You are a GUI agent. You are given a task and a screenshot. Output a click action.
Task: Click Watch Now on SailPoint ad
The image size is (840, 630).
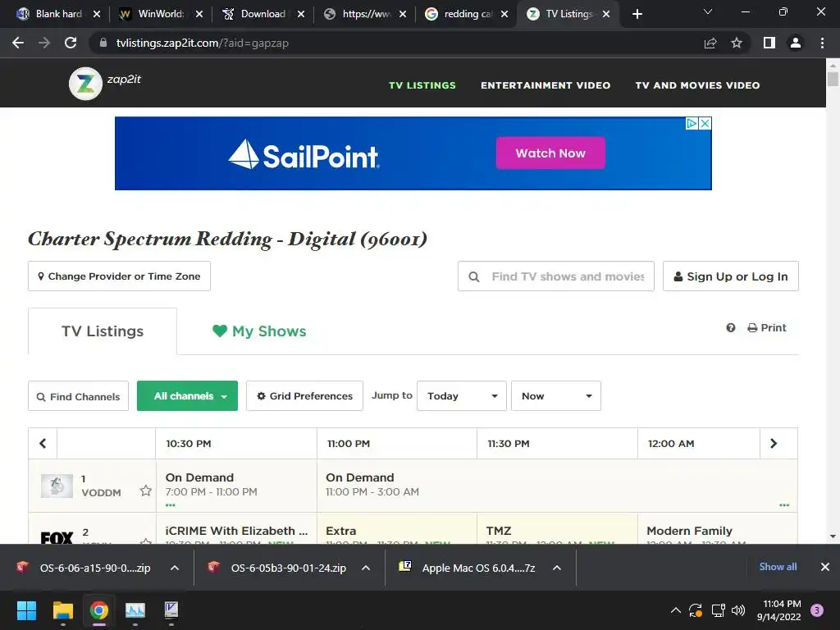pyautogui.click(x=550, y=153)
